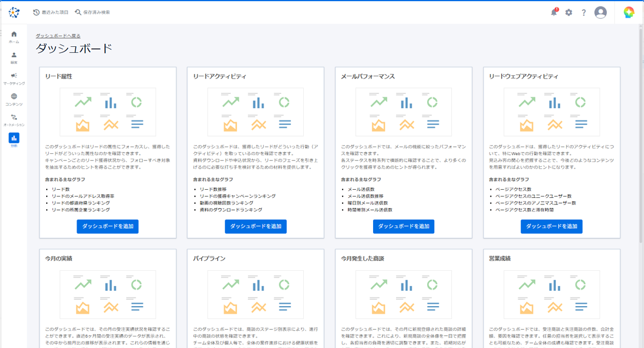The image size is (644, 348).
Task: Open 最近みた項目 recent items
Action: coord(51,12)
